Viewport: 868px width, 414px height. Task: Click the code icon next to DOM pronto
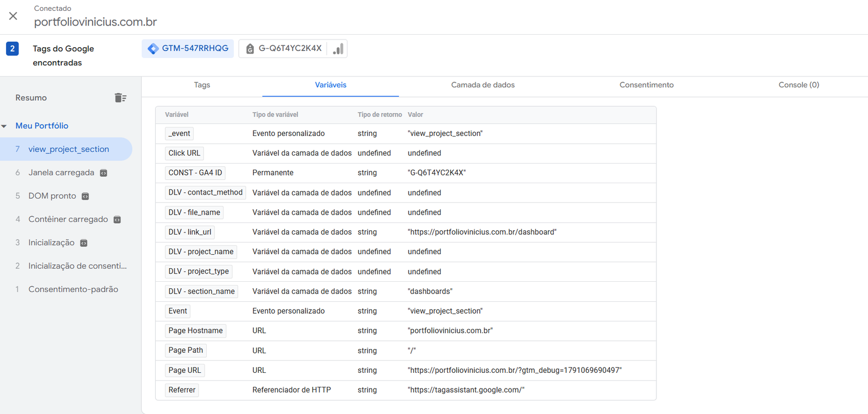(x=85, y=196)
